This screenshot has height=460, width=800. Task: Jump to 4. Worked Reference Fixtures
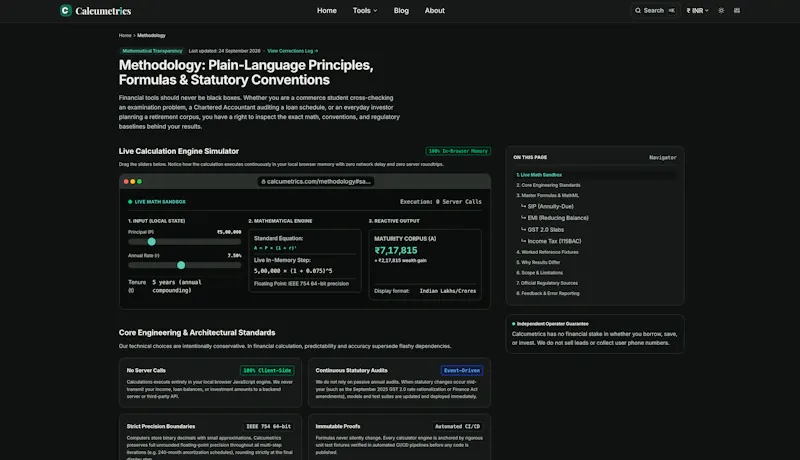pyautogui.click(x=547, y=252)
